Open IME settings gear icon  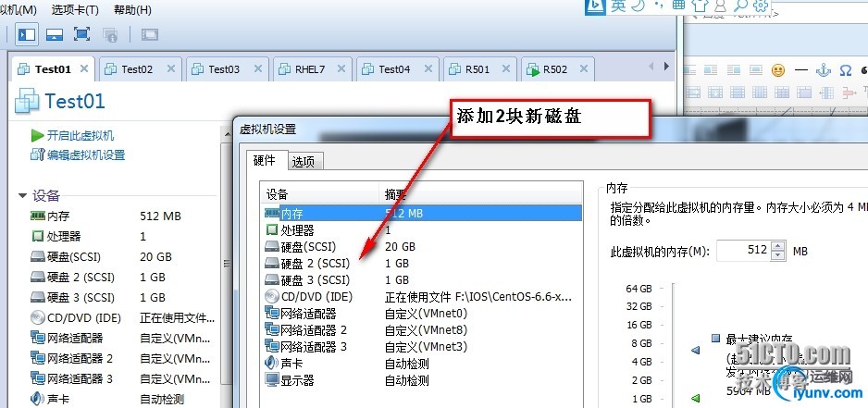[x=762, y=6]
